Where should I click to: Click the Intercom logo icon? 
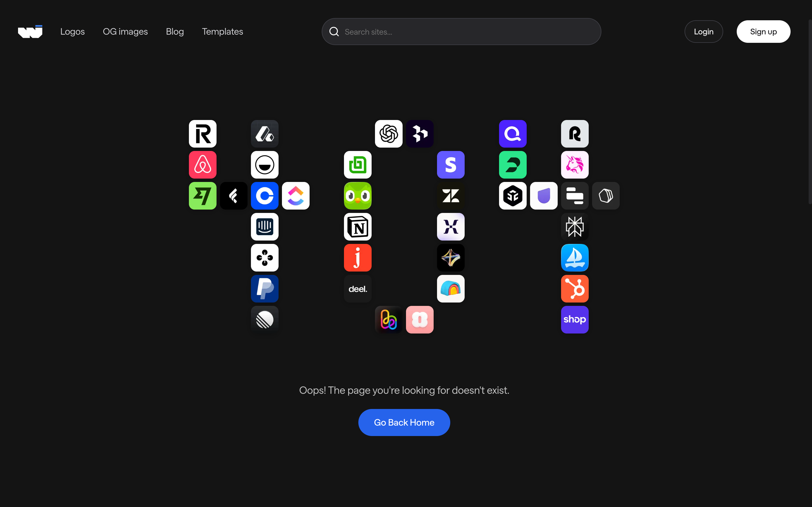click(x=264, y=227)
